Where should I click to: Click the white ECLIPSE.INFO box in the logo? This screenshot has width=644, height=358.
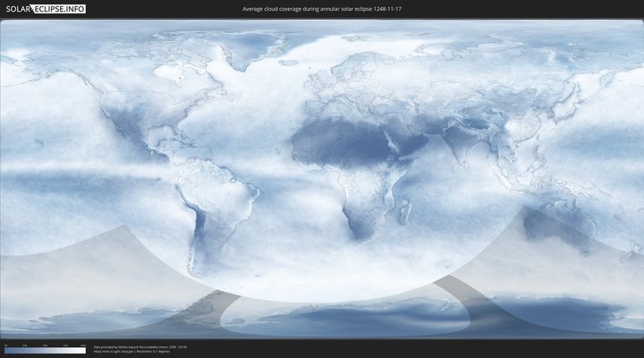pos(59,9)
